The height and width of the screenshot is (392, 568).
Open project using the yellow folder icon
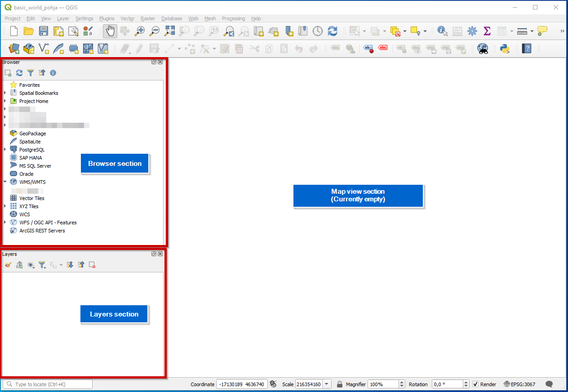[x=29, y=31]
